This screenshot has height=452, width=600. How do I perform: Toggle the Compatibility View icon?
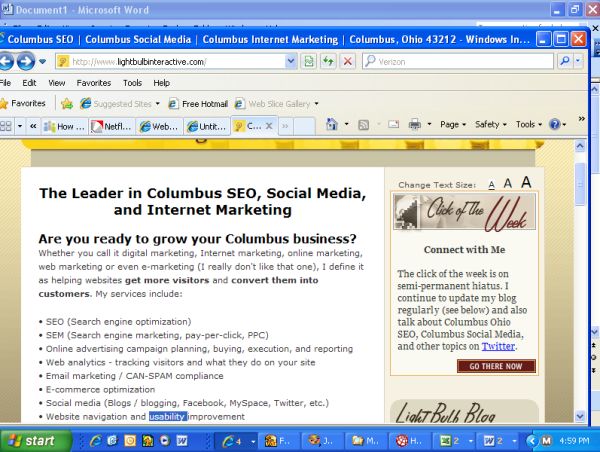[308, 61]
